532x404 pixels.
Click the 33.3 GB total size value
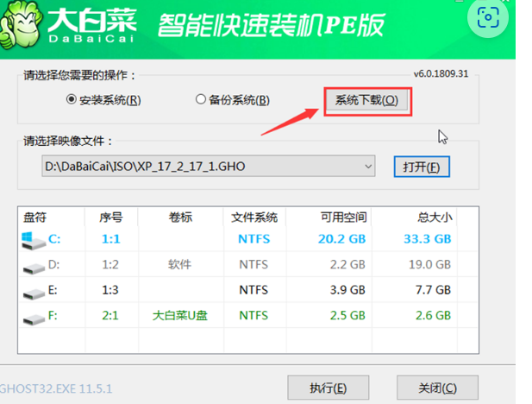[x=428, y=239]
